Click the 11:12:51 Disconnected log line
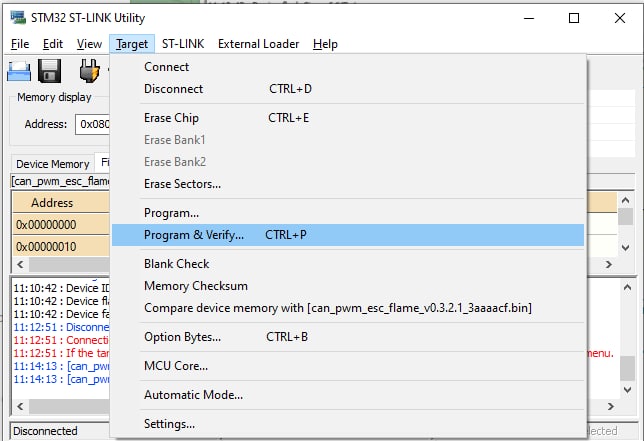 click(x=61, y=327)
